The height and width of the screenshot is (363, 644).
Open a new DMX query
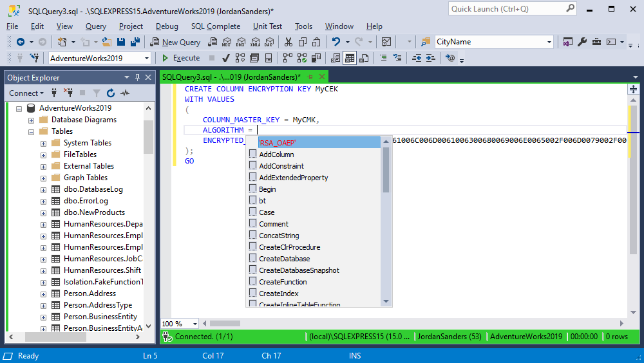[241, 42]
